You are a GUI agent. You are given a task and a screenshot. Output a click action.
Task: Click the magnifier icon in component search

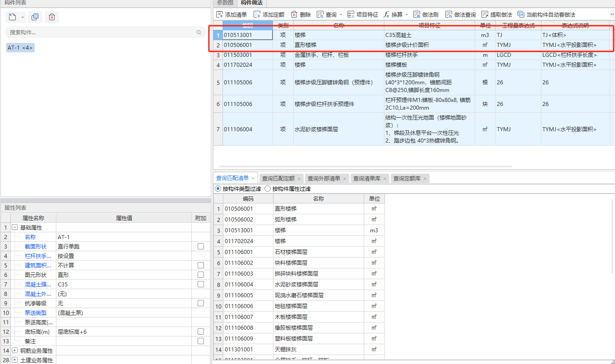click(x=199, y=32)
